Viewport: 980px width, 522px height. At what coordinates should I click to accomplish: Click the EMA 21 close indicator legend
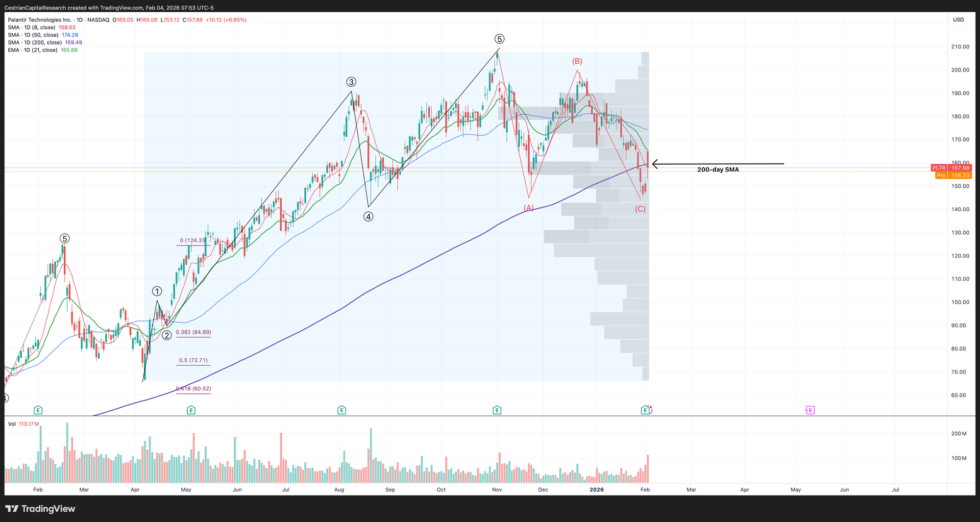point(42,50)
